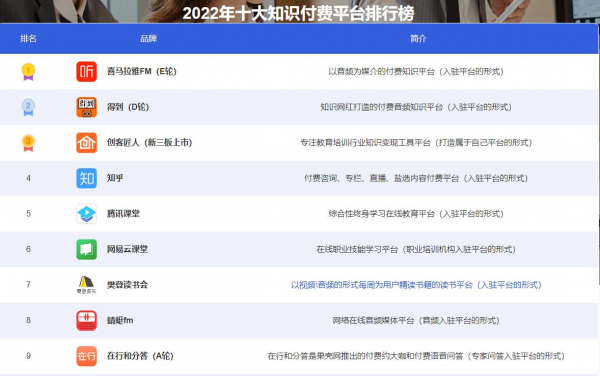Click the brand name 蜻蜓fm

(120, 321)
